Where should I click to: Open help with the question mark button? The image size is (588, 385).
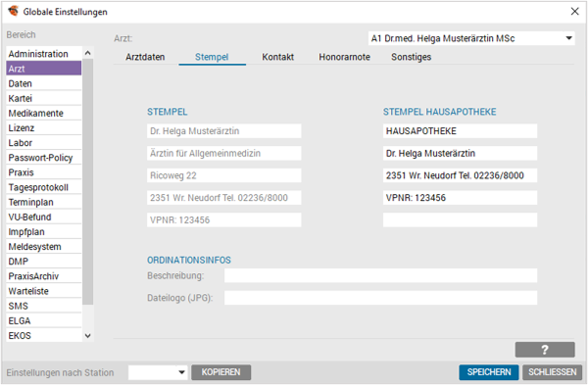[x=545, y=350]
